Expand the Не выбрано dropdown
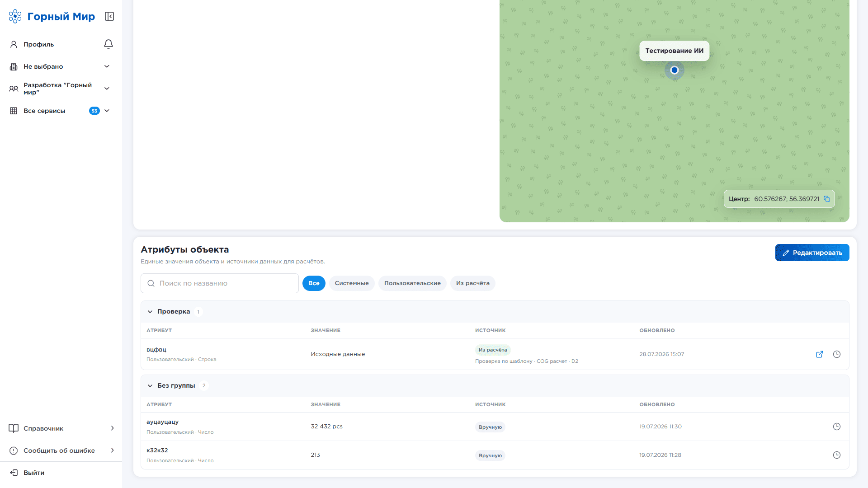Viewport: 868px width, 488px height. pyautogui.click(x=107, y=66)
